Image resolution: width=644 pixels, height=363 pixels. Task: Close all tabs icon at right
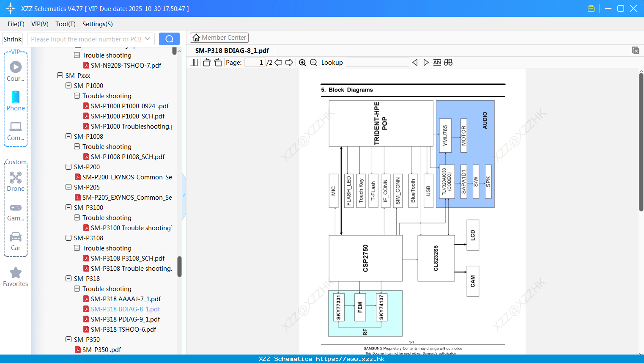635,50
